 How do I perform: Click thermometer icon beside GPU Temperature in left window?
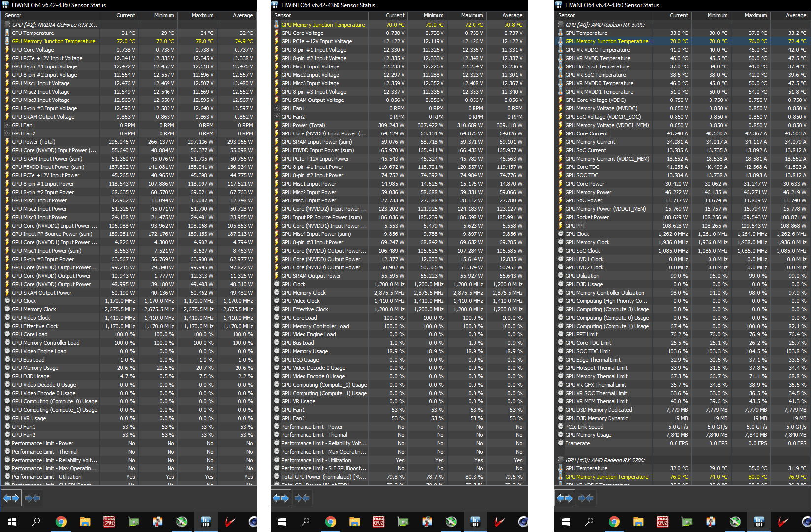[x=7, y=33]
